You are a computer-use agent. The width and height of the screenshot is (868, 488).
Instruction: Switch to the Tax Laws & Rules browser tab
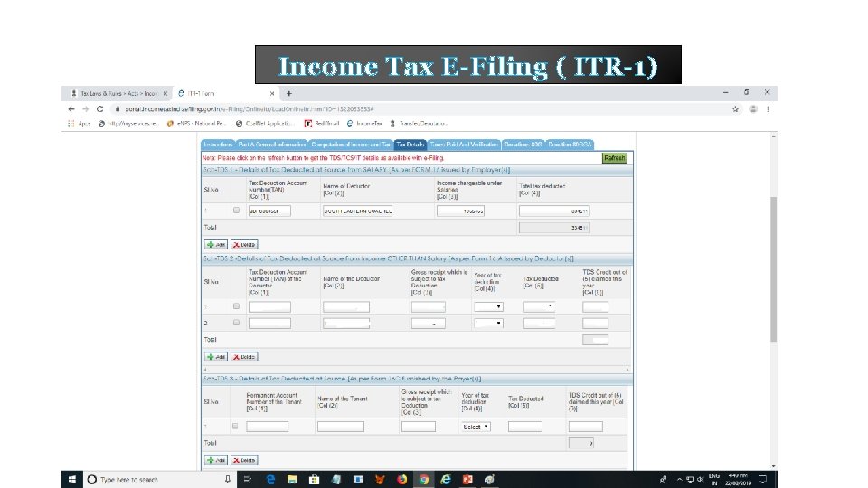(118, 93)
